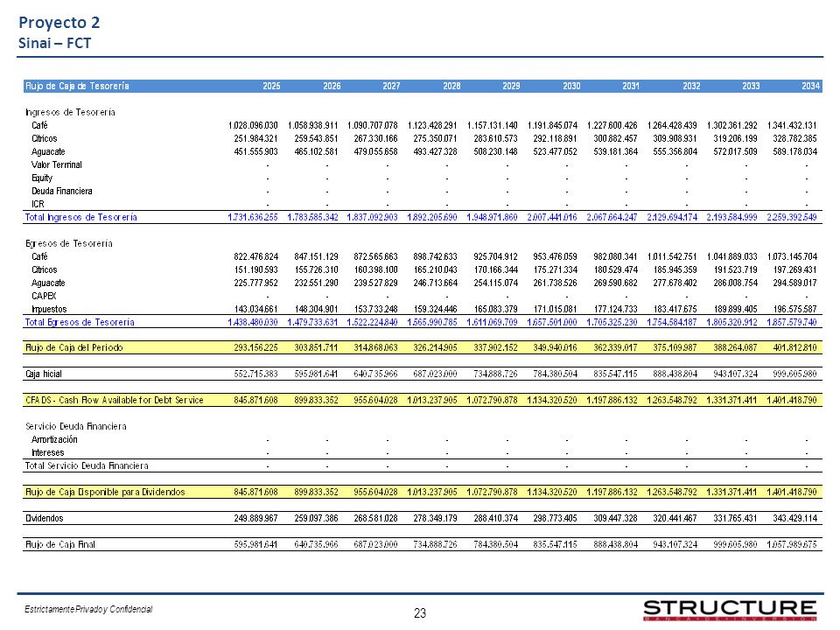Click the Aguacate label under Egresos de Tesorería
Image resolution: width=840 pixels, height=630 pixels.
click(48, 283)
